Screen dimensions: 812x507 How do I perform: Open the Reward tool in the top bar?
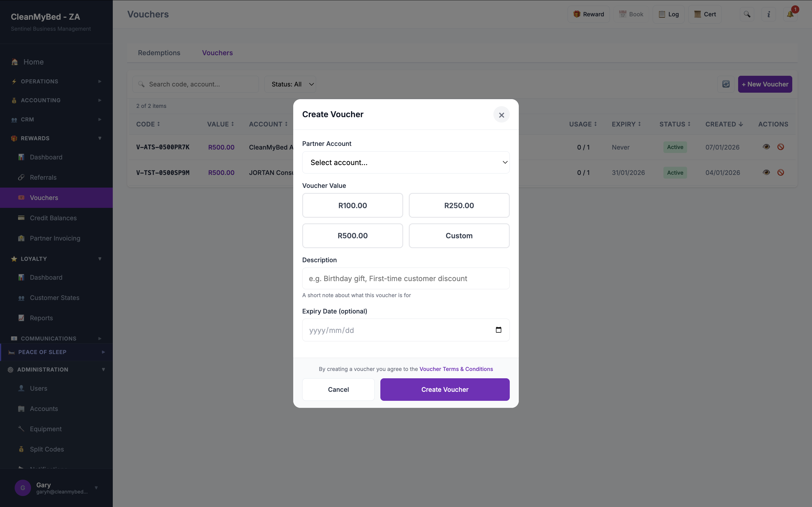point(588,14)
